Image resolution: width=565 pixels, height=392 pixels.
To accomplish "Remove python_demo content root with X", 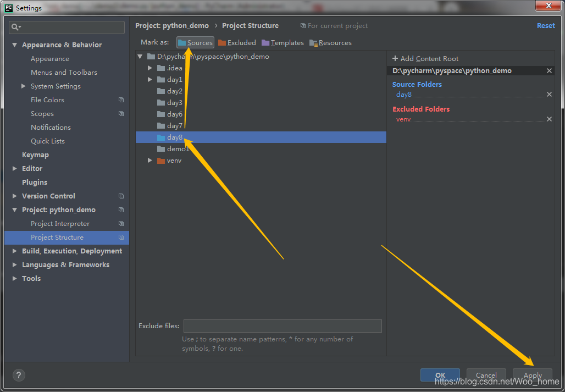I will [x=549, y=70].
